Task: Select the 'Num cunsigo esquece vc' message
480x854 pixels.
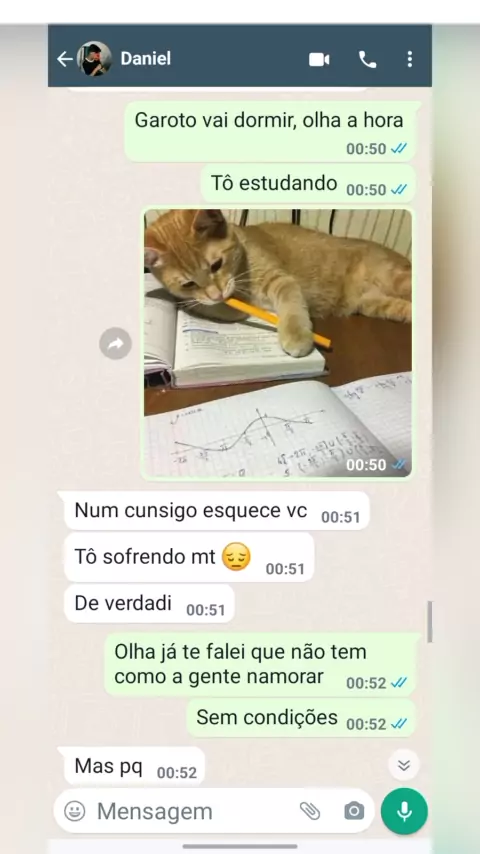Action: click(x=217, y=511)
